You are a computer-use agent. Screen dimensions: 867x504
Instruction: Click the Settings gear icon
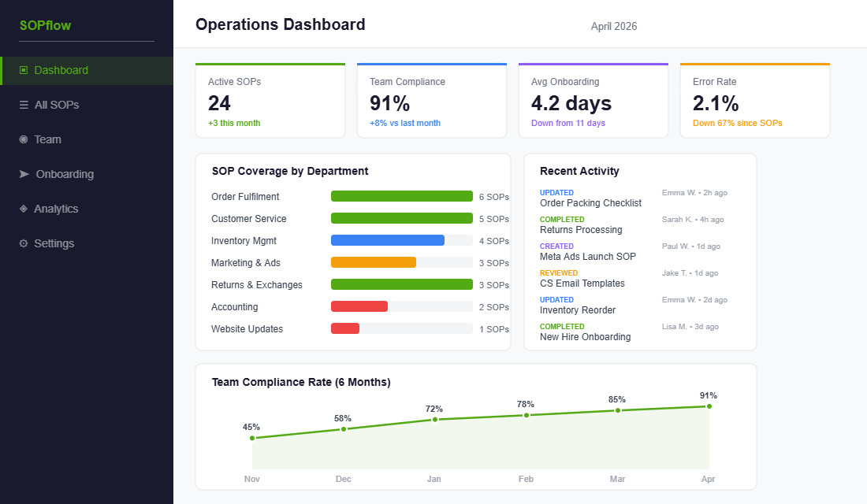[x=23, y=243]
